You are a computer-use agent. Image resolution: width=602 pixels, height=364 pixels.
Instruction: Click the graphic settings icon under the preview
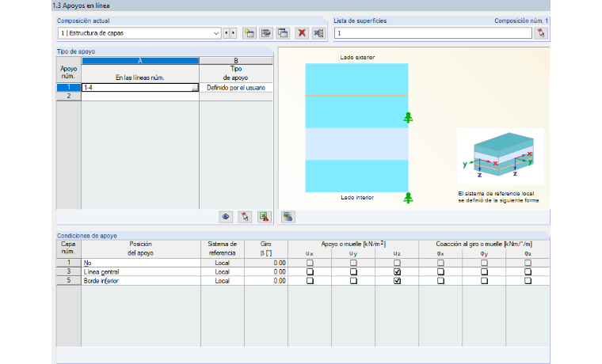288,217
